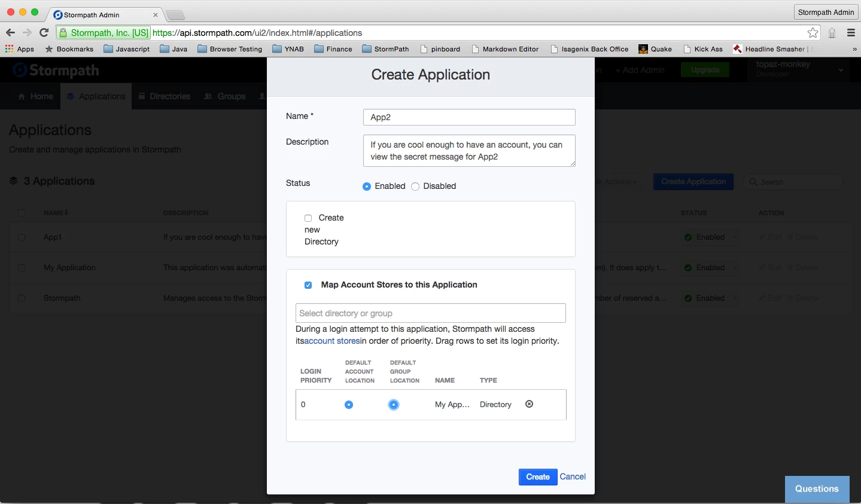Open Javascript bookmark folder

pyautogui.click(x=126, y=49)
